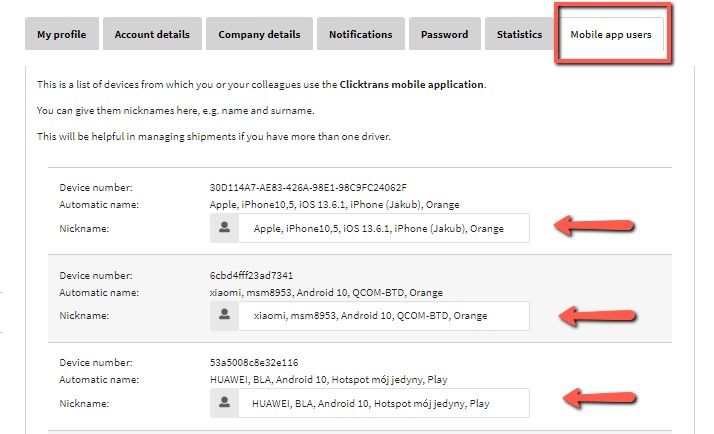Viewport: 714px width, 434px height.
Task: Open the Notifications tab
Action: click(x=360, y=35)
